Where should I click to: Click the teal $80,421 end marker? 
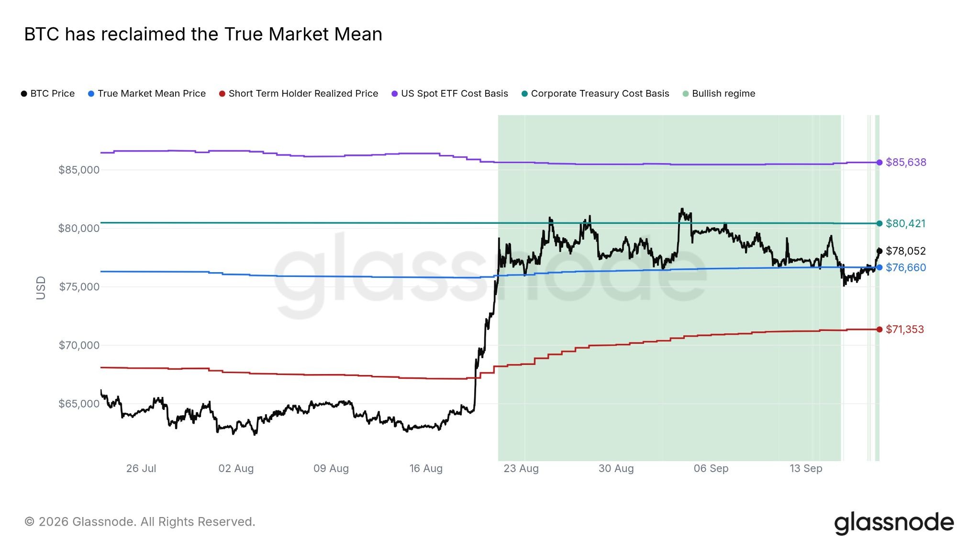pyautogui.click(x=880, y=223)
